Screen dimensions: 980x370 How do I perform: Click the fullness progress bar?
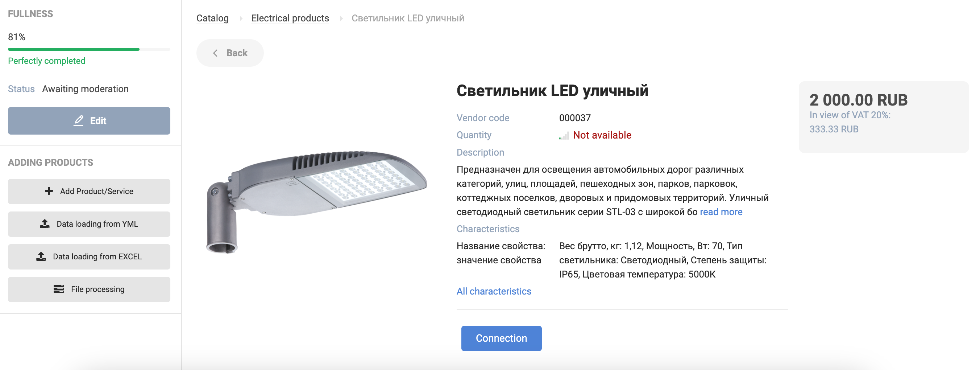[89, 49]
